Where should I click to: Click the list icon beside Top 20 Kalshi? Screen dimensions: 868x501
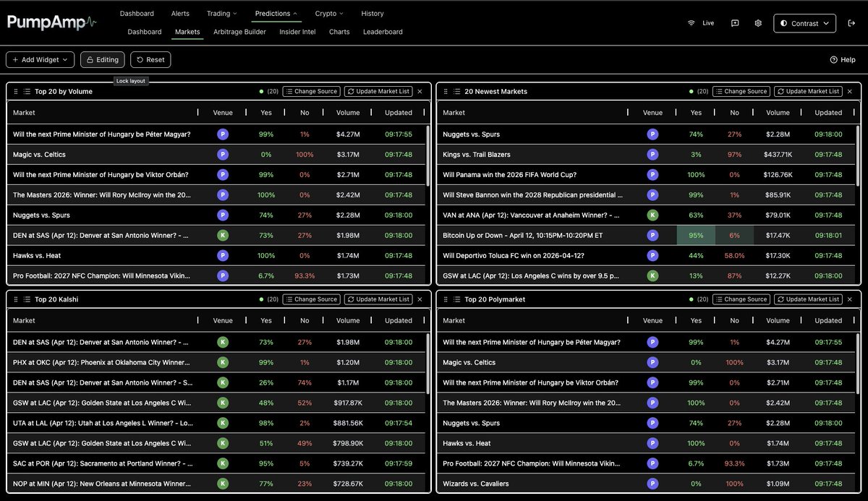pos(27,299)
